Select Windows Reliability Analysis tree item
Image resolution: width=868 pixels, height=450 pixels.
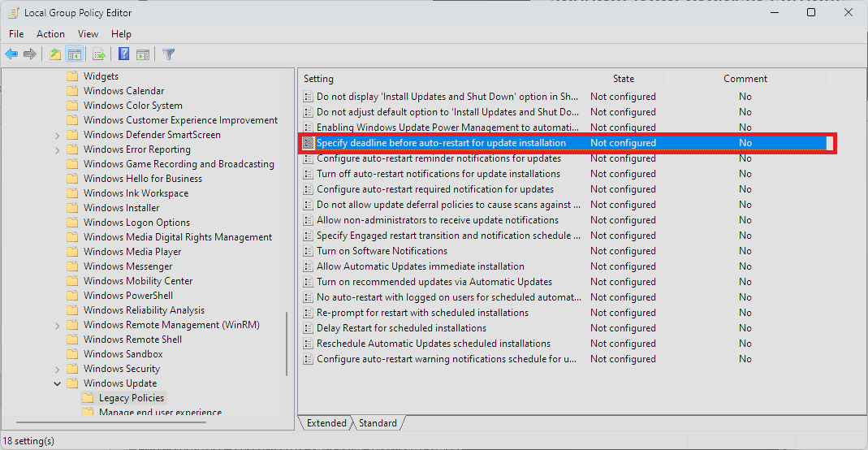[144, 310]
